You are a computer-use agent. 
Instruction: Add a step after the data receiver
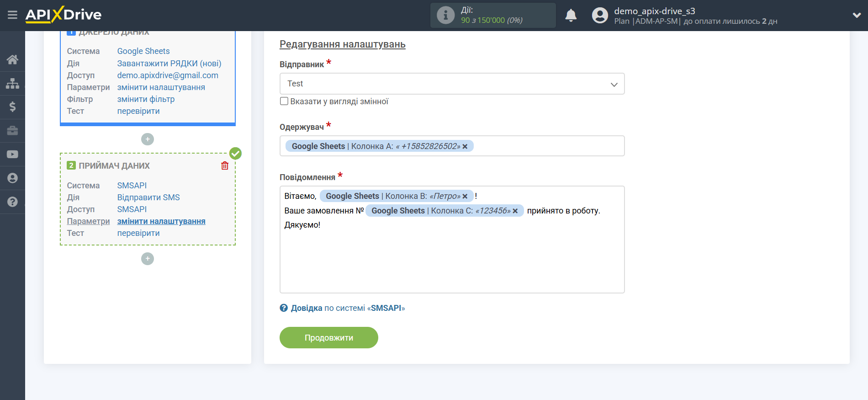tap(148, 259)
